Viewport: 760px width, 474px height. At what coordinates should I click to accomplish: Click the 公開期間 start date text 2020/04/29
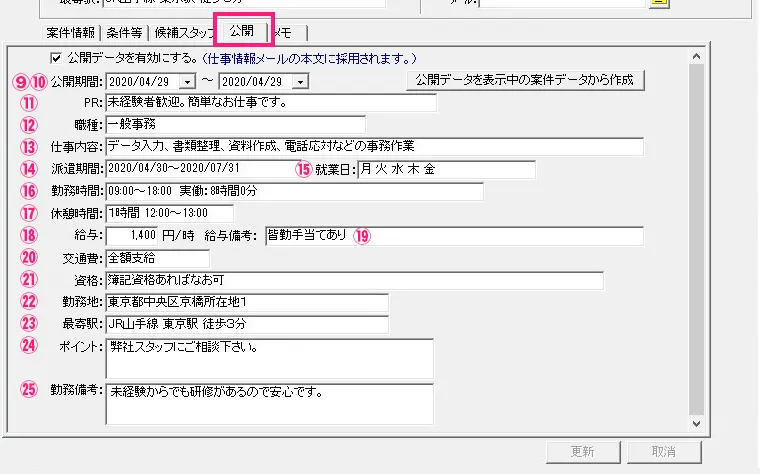coord(139,82)
